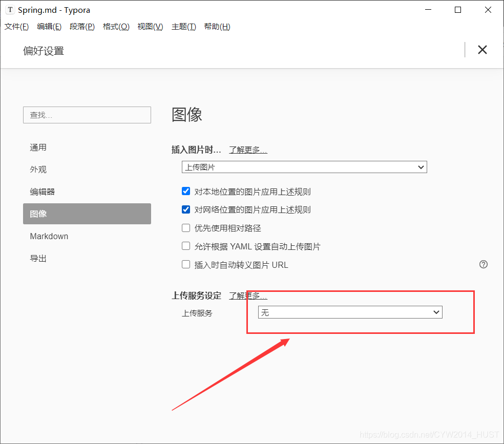Screen dimensions: 504x444
Task: Disable 对网络位置的图片应用上述规则
Action: coord(186,209)
